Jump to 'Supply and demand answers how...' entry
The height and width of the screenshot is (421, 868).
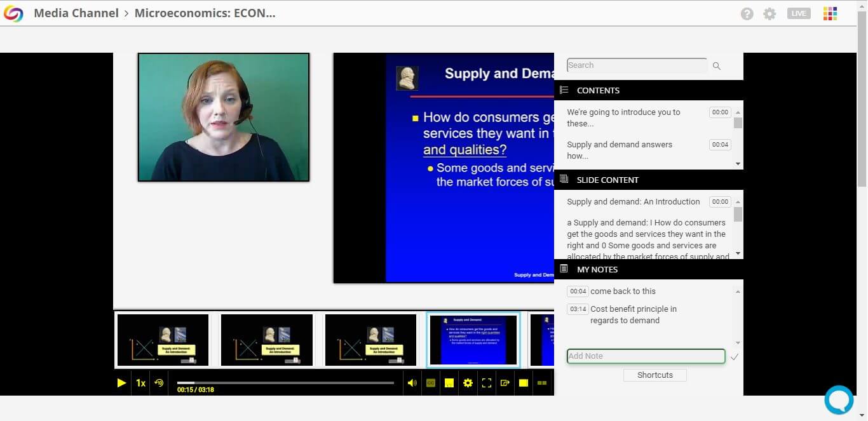(619, 150)
